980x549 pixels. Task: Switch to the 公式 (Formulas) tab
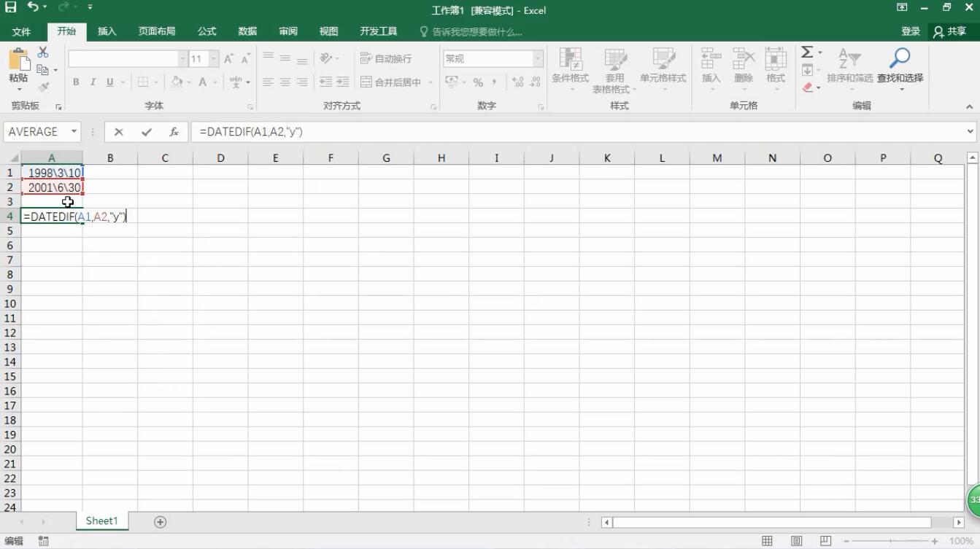tap(207, 31)
